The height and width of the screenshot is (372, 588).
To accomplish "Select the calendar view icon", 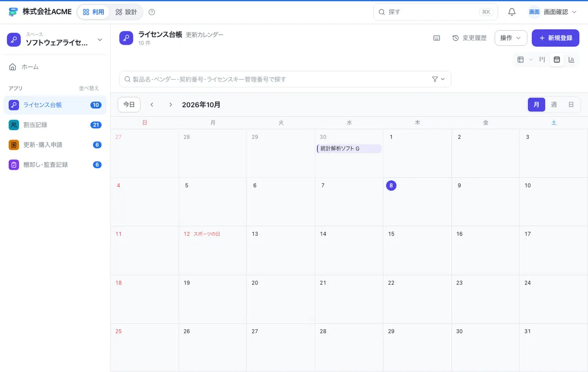I will [557, 59].
